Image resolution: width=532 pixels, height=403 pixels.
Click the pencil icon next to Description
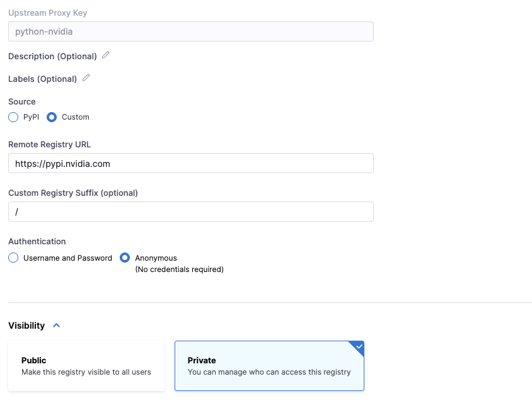(106, 55)
